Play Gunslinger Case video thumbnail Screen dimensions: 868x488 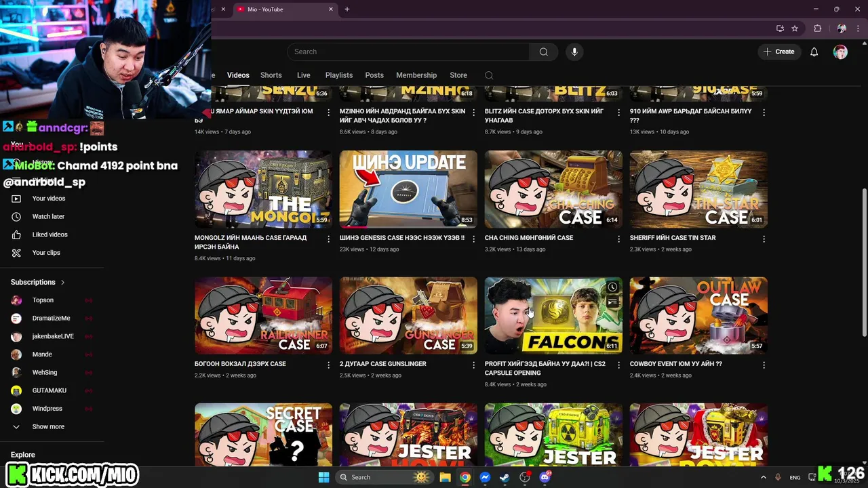tap(408, 315)
